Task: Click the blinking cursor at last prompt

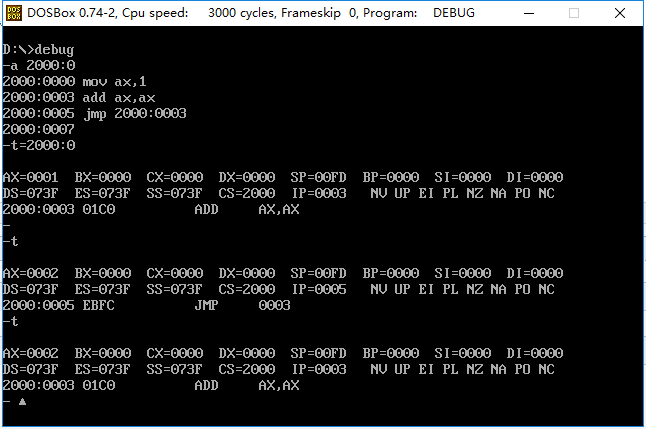Action: [22, 401]
